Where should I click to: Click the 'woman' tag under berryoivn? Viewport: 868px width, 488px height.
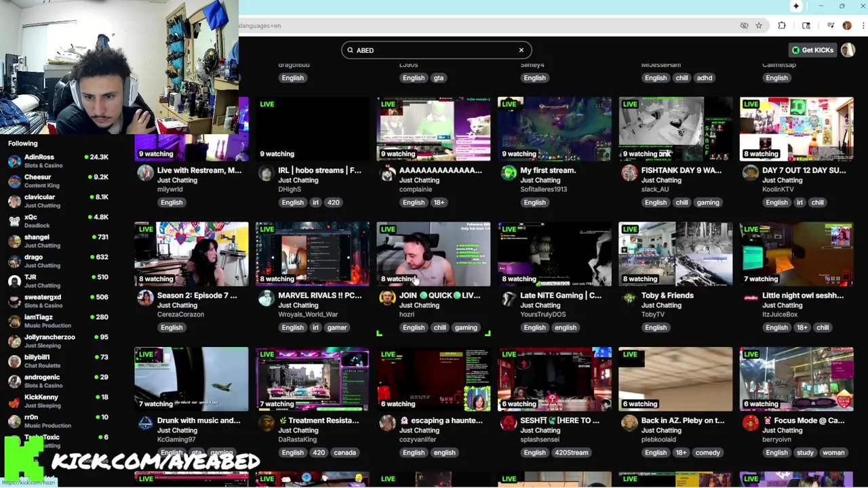833,453
